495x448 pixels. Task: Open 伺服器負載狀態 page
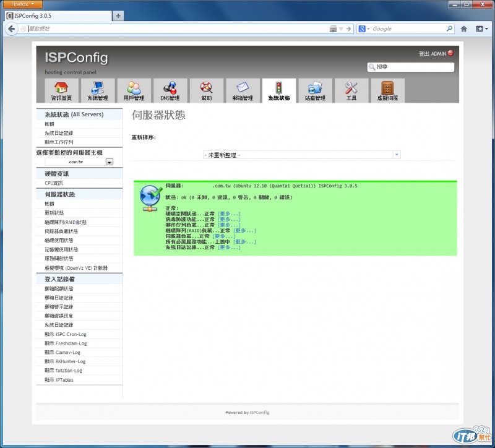(61, 231)
